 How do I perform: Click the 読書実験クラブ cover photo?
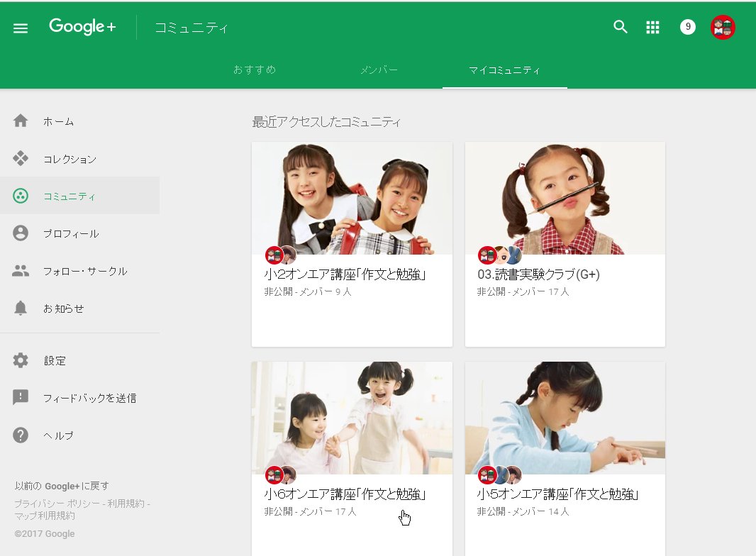[x=565, y=198]
